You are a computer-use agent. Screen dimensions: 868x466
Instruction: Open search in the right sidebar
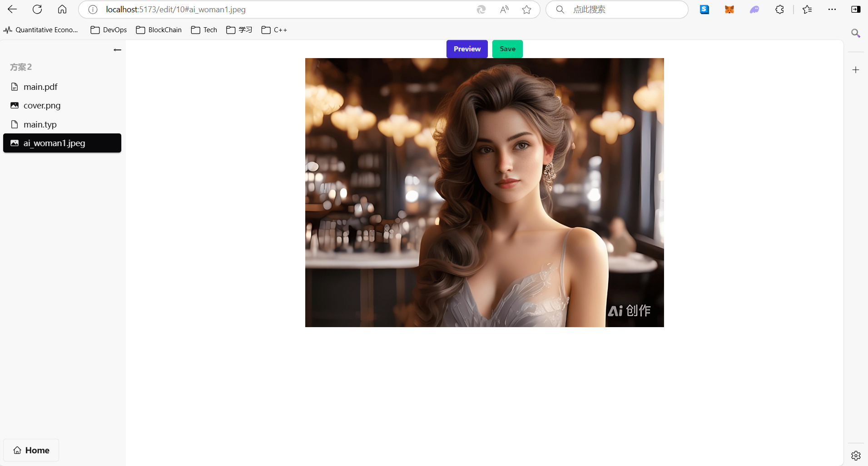(856, 33)
